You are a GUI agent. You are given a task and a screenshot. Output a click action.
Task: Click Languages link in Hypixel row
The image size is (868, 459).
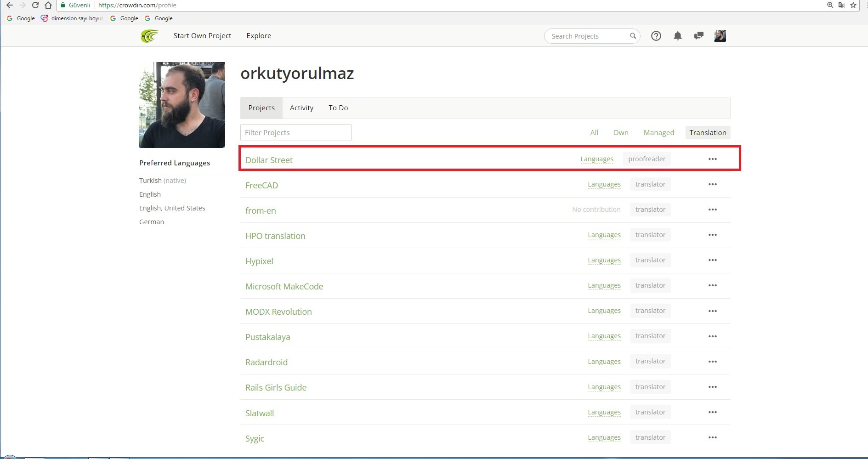click(604, 260)
